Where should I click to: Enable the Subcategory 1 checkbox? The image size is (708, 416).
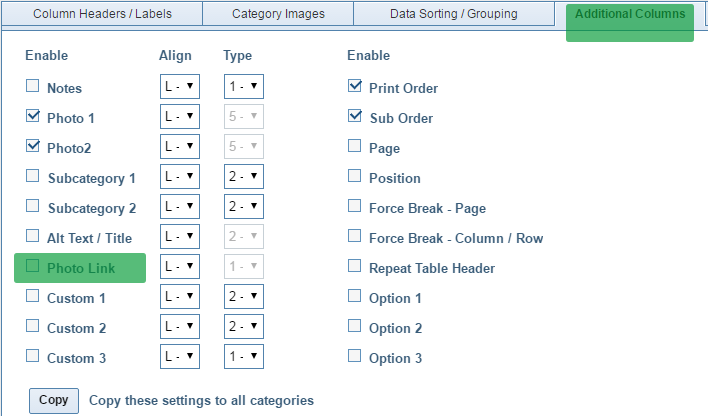point(32,177)
